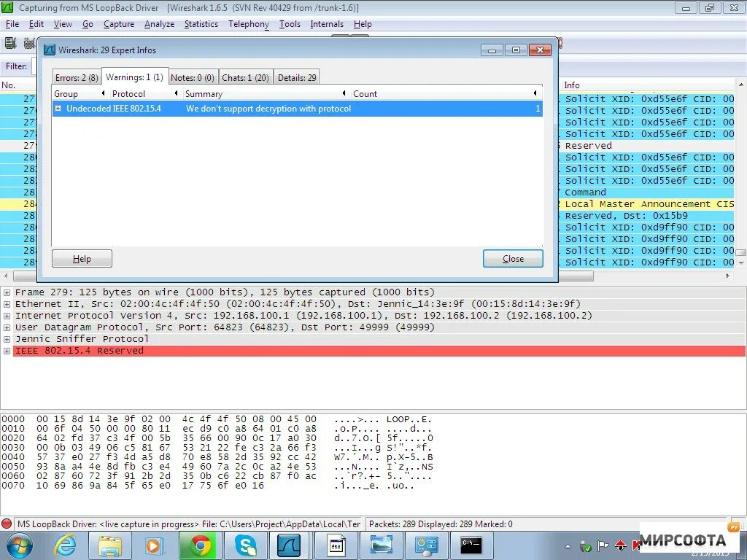Click the Summary column sort arrow
The image size is (747, 560).
click(x=344, y=93)
